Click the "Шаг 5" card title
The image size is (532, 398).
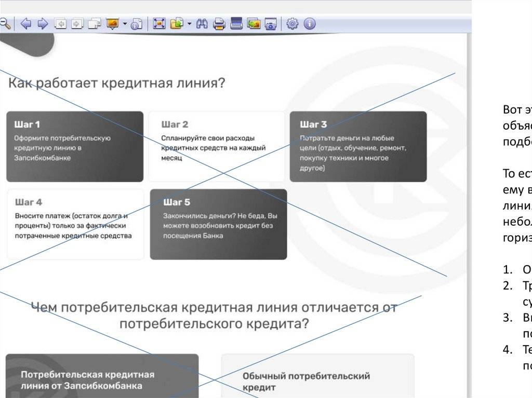point(177,202)
